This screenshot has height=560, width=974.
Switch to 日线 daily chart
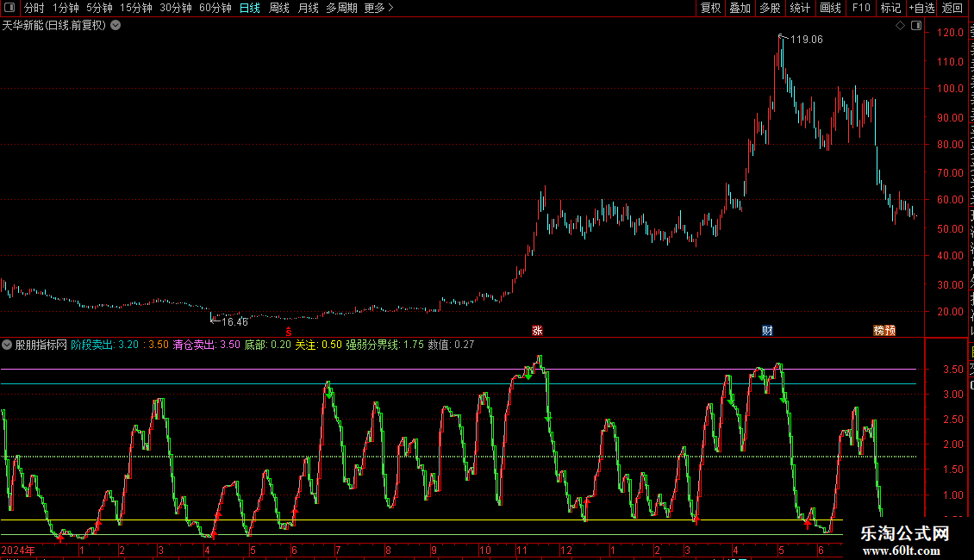[x=250, y=8]
